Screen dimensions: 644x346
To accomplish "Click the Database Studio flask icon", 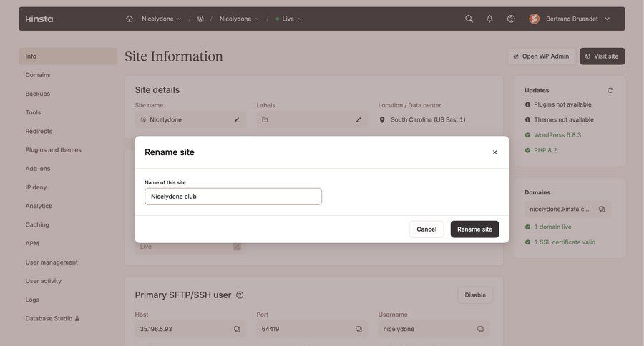I will [77, 319].
